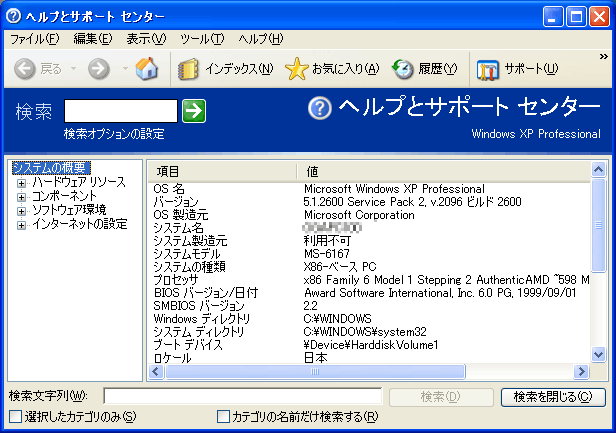This screenshot has width=616, height=433.
Task: Toggle 選択したカテゴリのみ(S) checkbox
Action: pos(15,416)
